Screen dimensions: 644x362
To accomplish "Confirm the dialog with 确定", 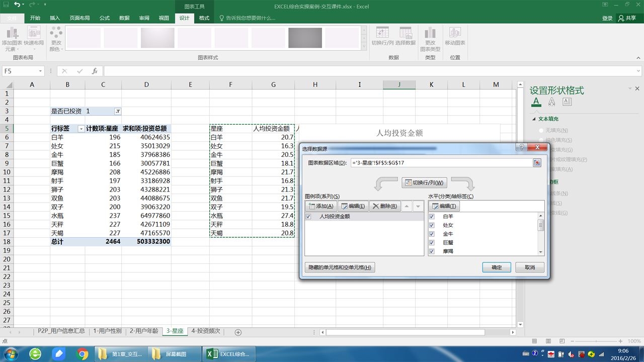I will 496,267.
